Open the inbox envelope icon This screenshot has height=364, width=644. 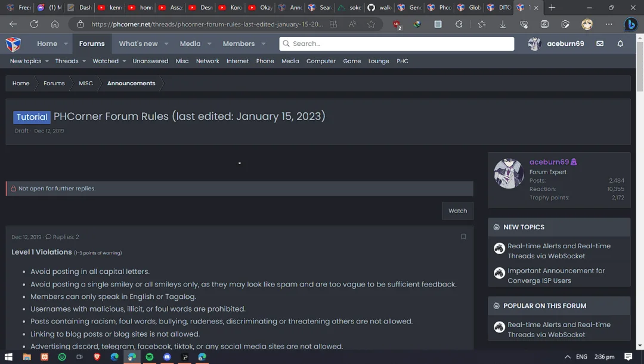600,44
